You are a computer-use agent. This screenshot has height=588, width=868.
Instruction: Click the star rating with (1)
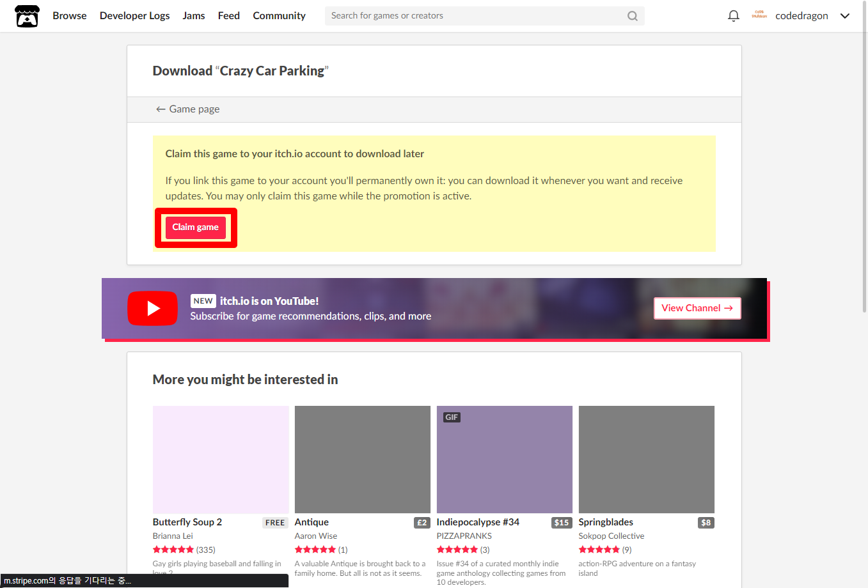321,550
